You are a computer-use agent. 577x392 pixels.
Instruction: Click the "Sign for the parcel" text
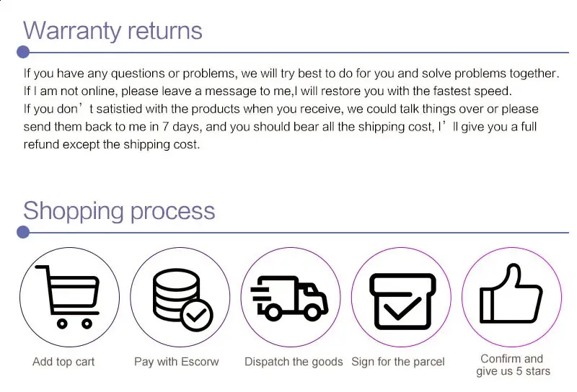(398, 362)
